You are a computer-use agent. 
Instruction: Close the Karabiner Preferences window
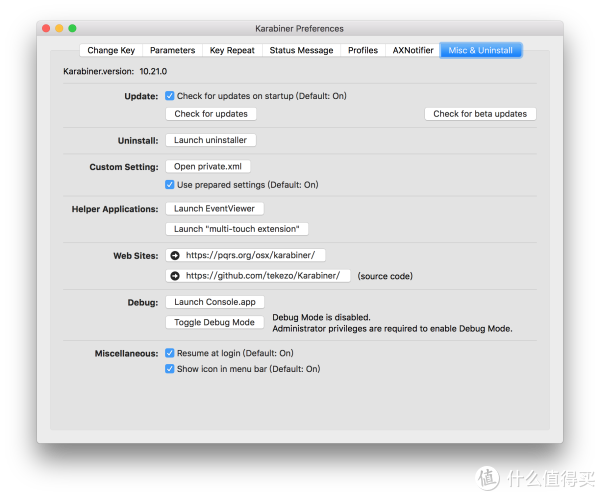point(46,28)
